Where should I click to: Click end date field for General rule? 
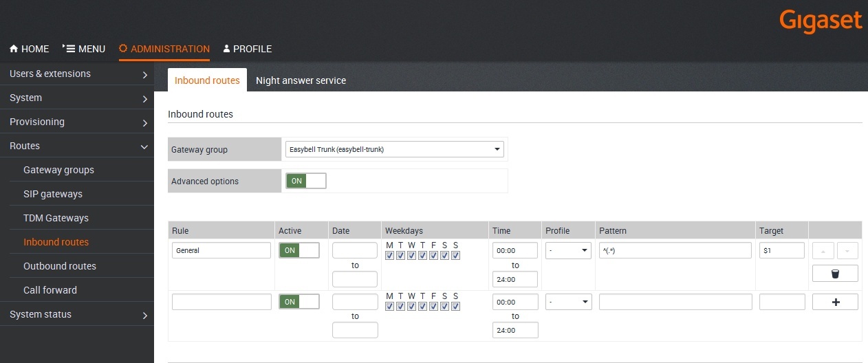point(355,278)
